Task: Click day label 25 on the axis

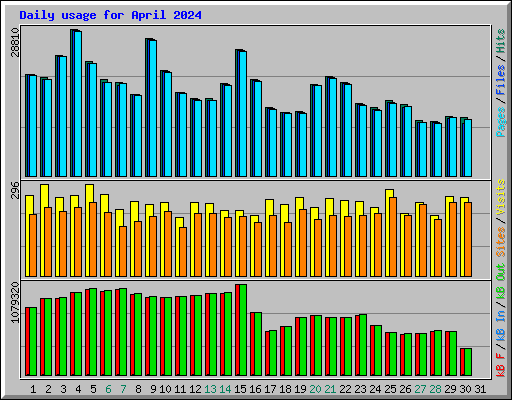Action: [390, 389]
